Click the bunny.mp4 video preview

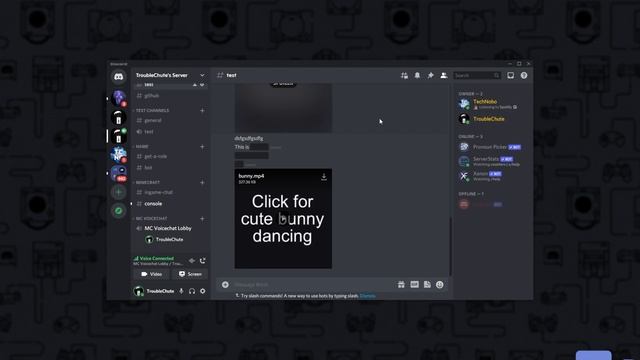click(x=283, y=219)
